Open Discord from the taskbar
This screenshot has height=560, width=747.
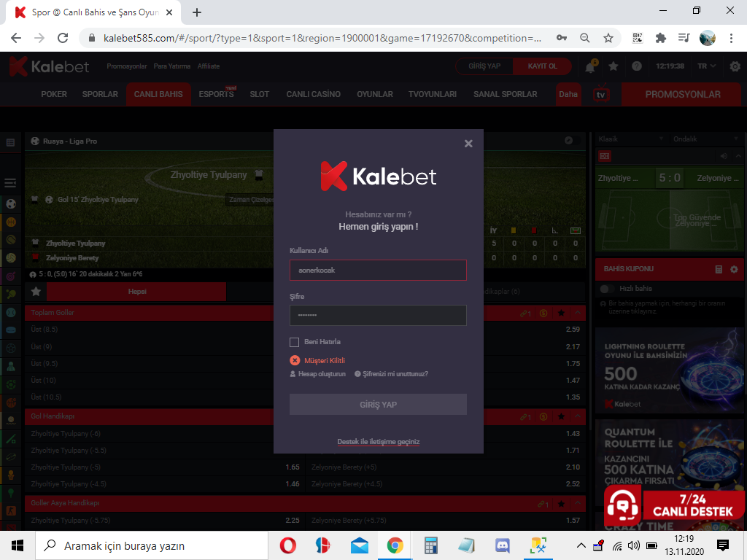coord(502,545)
